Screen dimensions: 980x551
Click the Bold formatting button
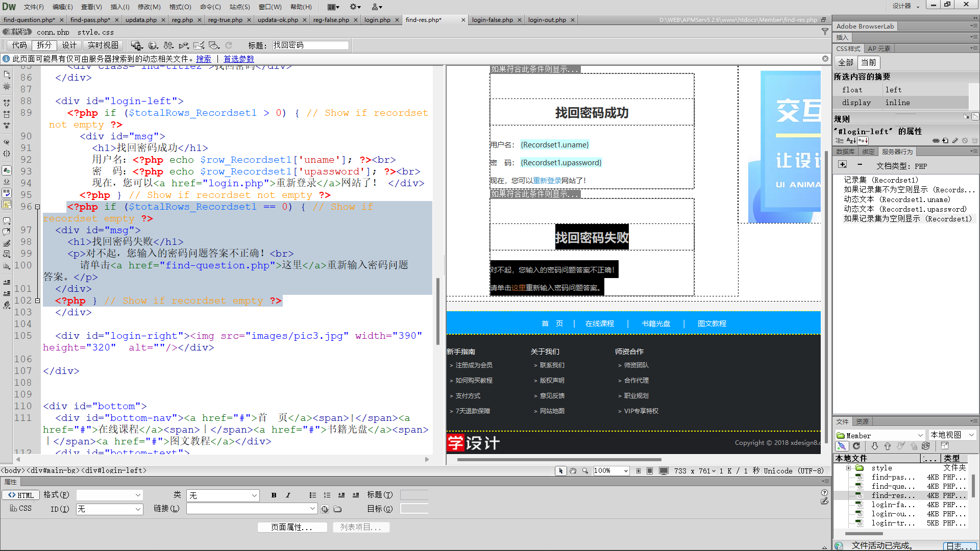(274, 495)
